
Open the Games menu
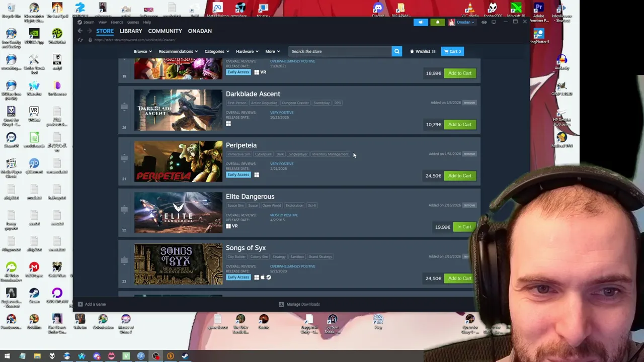[x=133, y=22]
